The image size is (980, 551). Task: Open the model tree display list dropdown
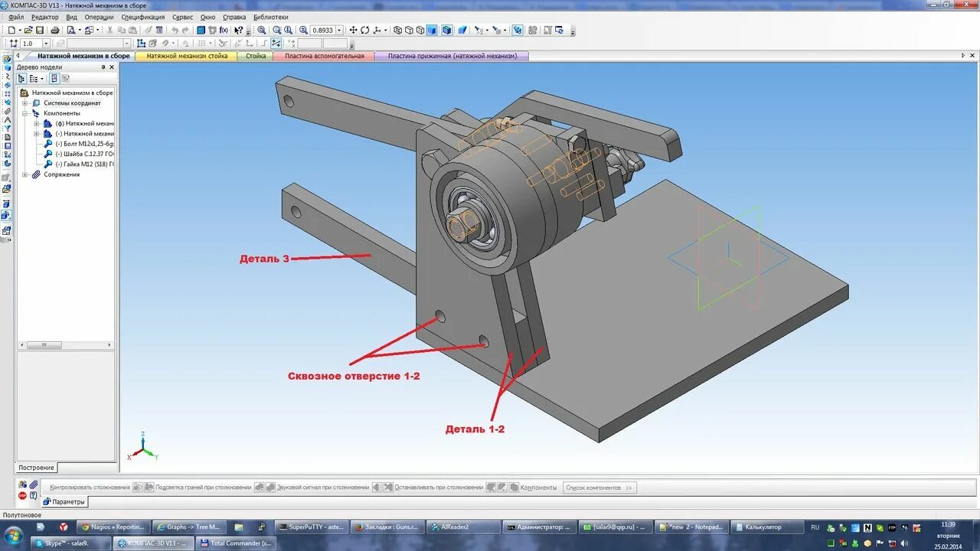point(41,78)
